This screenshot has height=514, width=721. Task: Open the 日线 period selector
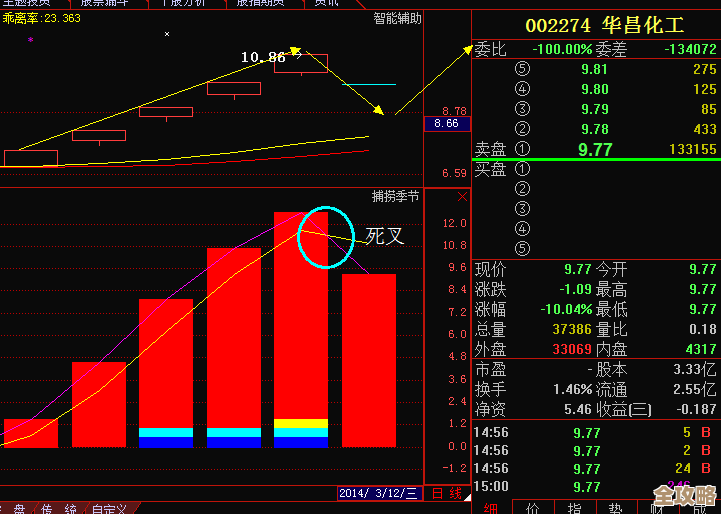tap(447, 493)
